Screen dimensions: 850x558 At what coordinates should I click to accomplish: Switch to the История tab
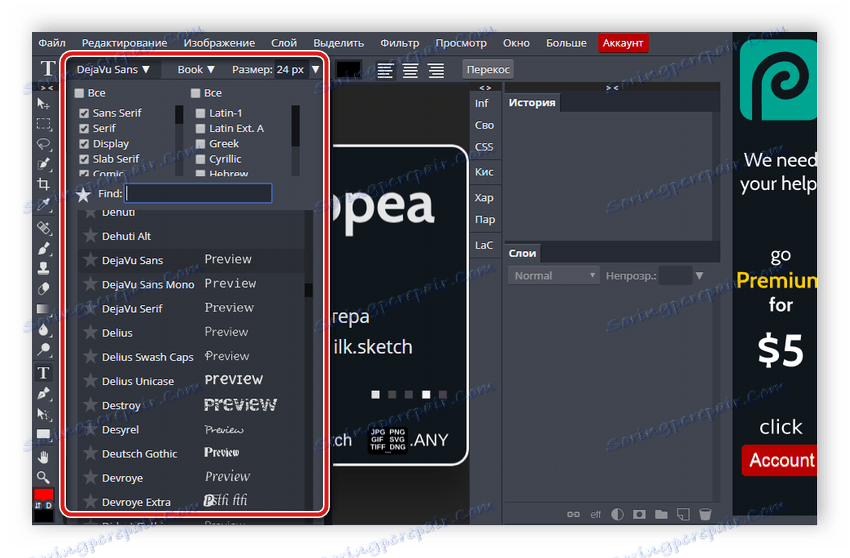click(532, 102)
